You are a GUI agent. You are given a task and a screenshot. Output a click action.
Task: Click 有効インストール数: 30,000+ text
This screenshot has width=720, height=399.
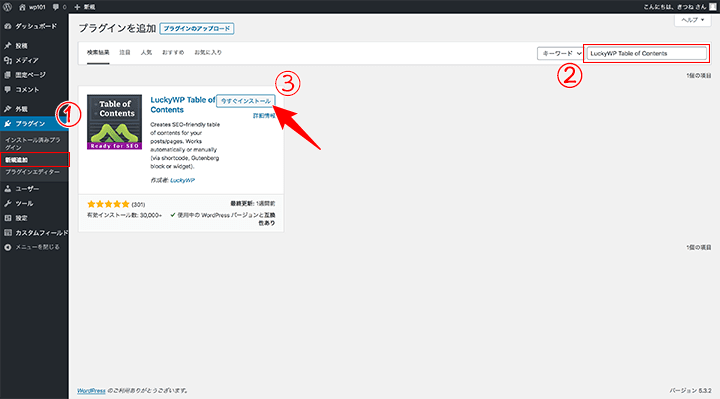[x=124, y=215]
